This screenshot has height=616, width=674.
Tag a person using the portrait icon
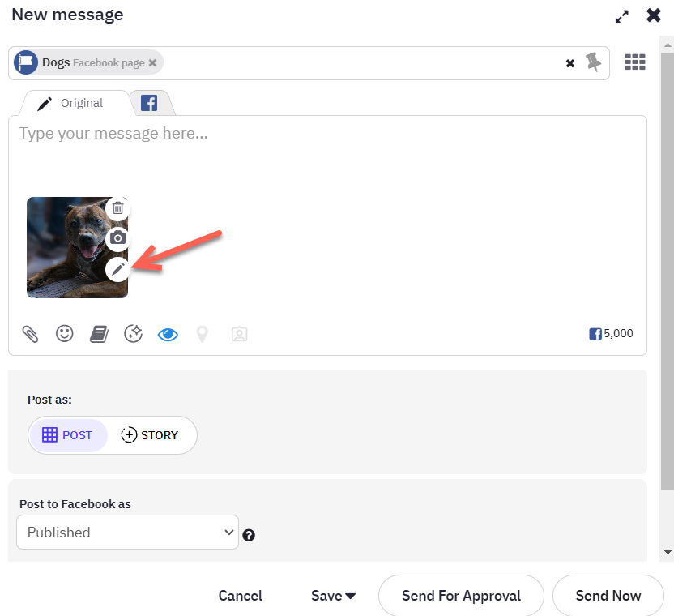tap(240, 334)
